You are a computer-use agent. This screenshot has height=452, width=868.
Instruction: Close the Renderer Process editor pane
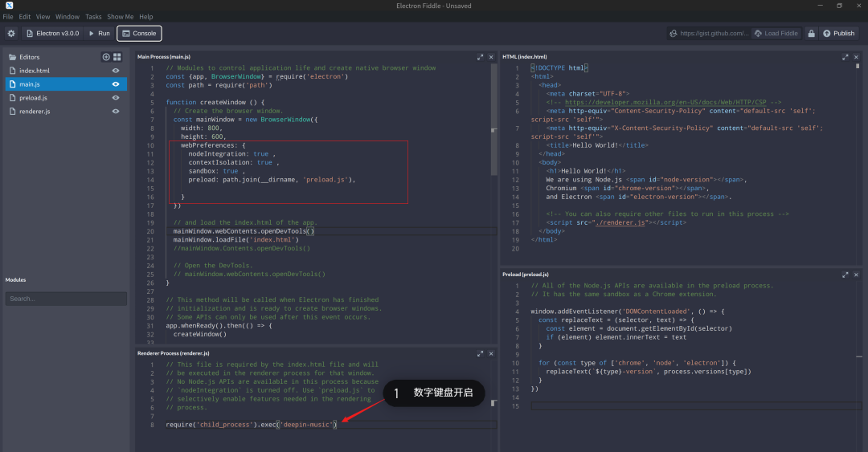tap(491, 353)
